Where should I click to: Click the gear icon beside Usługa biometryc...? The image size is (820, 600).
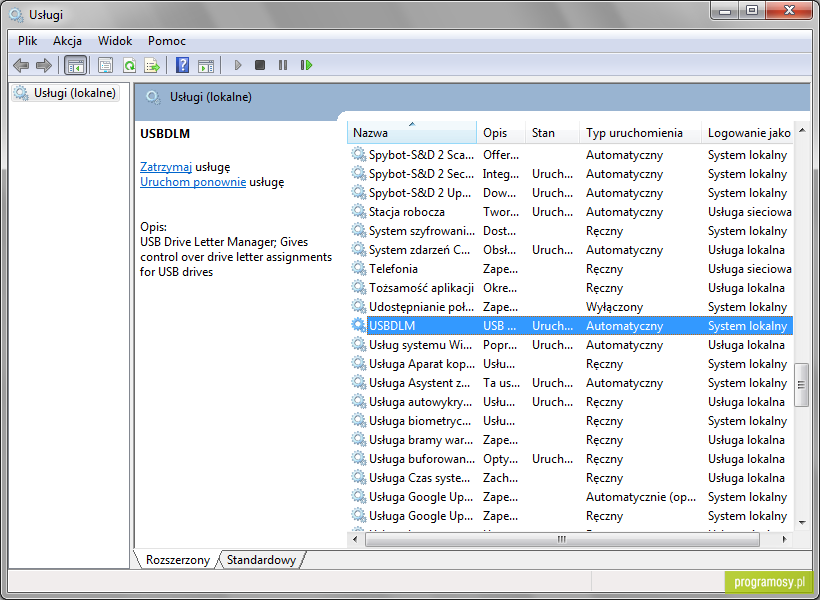[x=358, y=421]
